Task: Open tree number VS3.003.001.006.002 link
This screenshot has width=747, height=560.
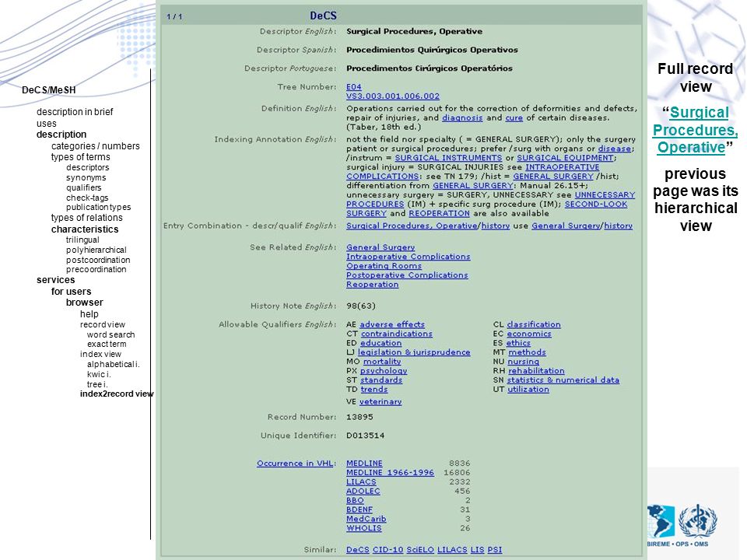Action: (392, 96)
